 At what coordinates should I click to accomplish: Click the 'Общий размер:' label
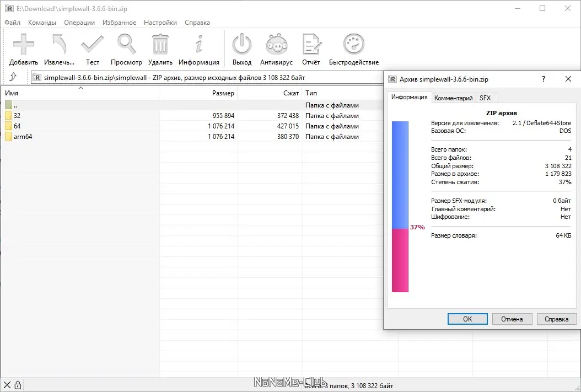pyautogui.click(x=452, y=166)
